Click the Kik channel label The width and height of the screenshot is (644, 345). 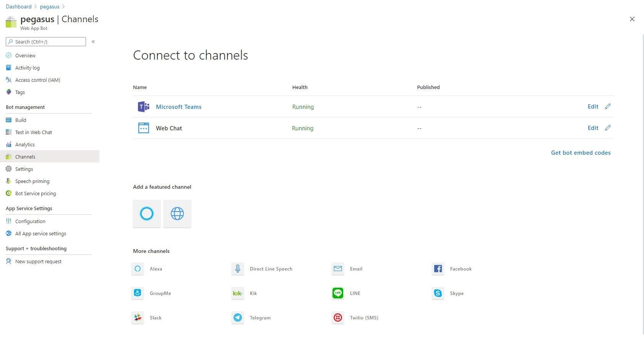coord(253,293)
